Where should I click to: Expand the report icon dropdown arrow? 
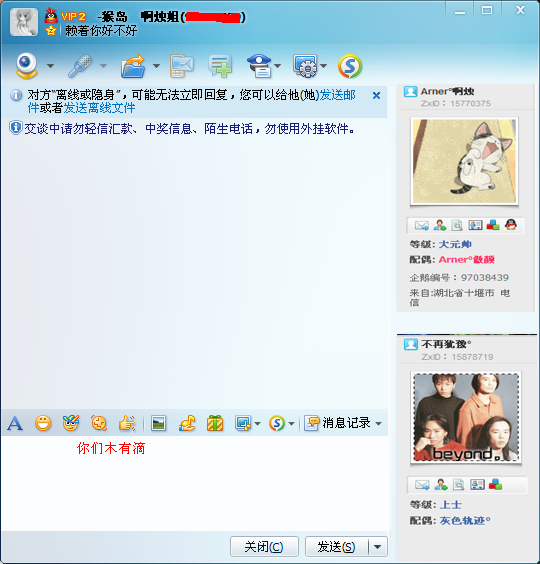click(x=277, y=66)
